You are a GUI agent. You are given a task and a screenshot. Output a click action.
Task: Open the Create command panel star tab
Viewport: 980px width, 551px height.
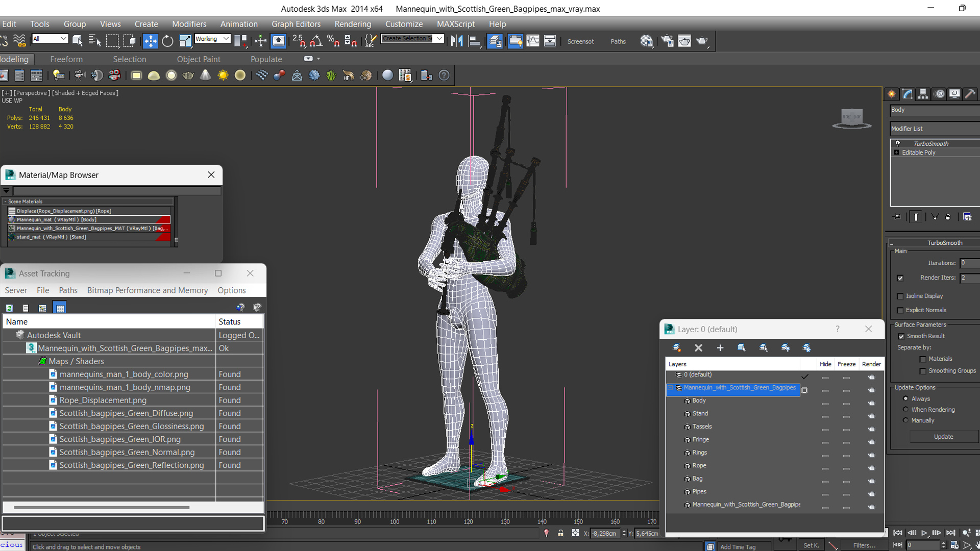coord(891,94)
